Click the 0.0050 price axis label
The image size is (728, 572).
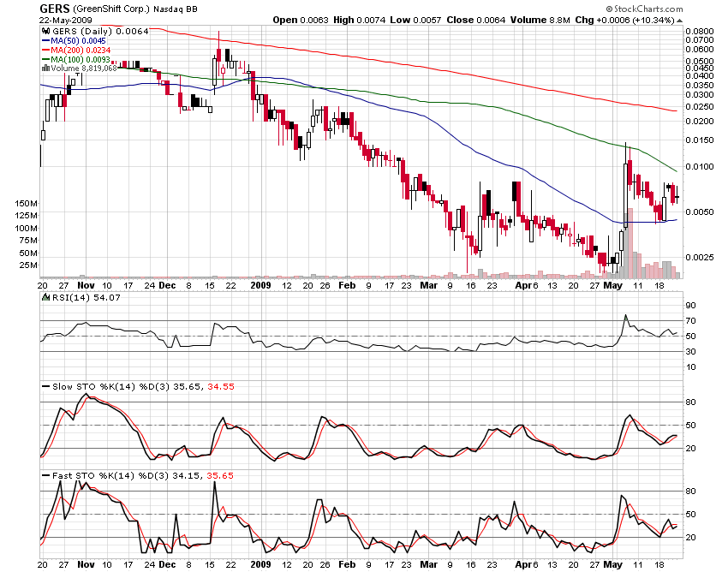(x=699, y=212)
